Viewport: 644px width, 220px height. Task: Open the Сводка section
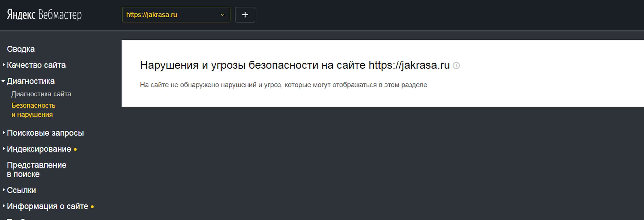pos(21,49)
